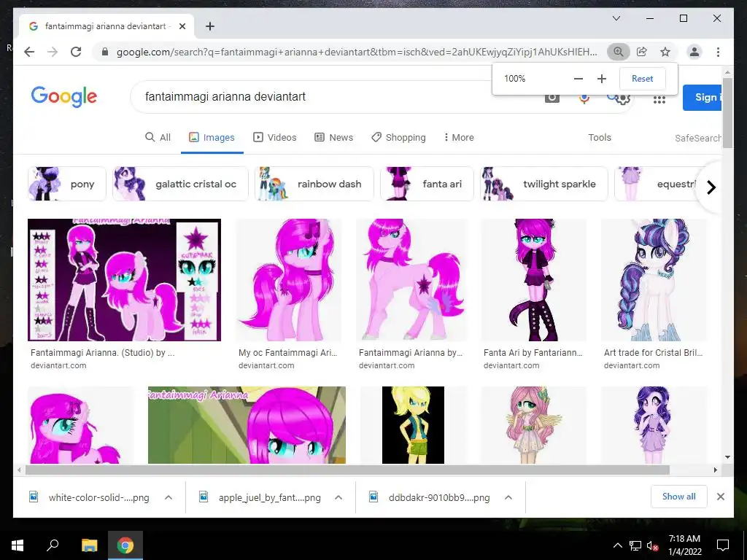Open the yellow-haired girl on black thumbnail

pyautogui.click(x=413, y=425)
